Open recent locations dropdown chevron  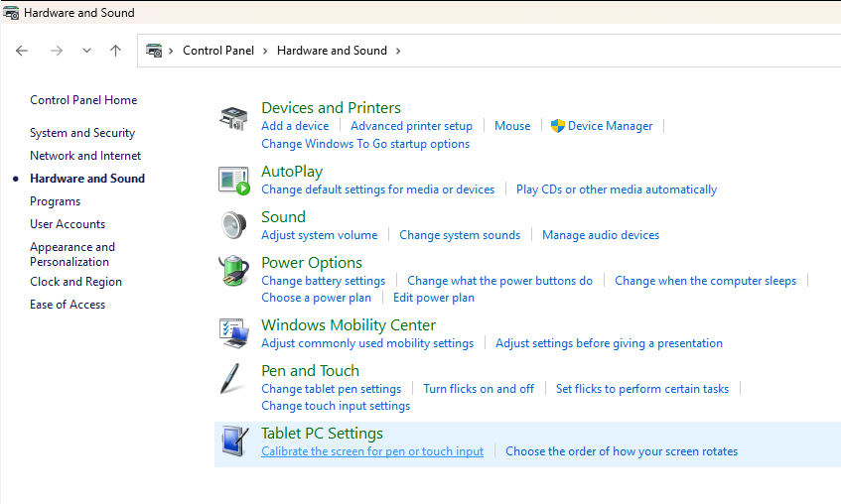point(86,51)
